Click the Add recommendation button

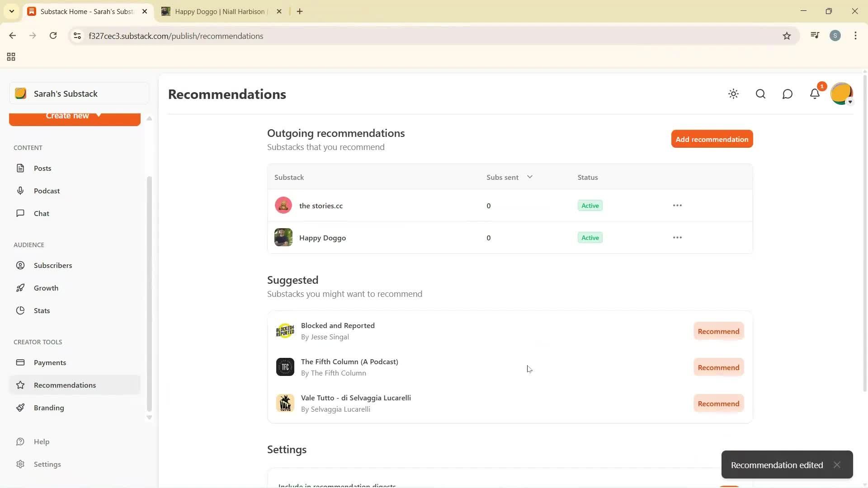coord(711,139)
